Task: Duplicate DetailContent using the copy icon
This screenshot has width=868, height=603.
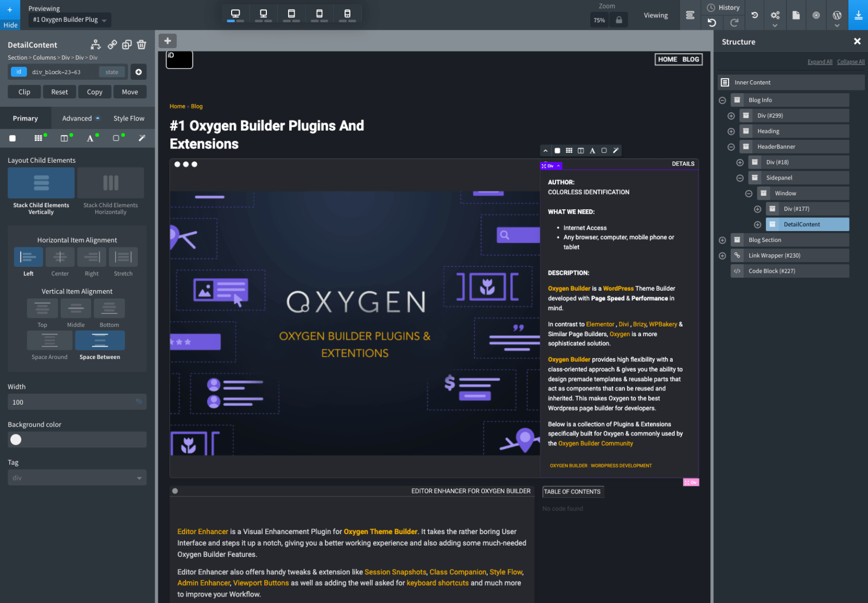Action: tap(127, 44)
